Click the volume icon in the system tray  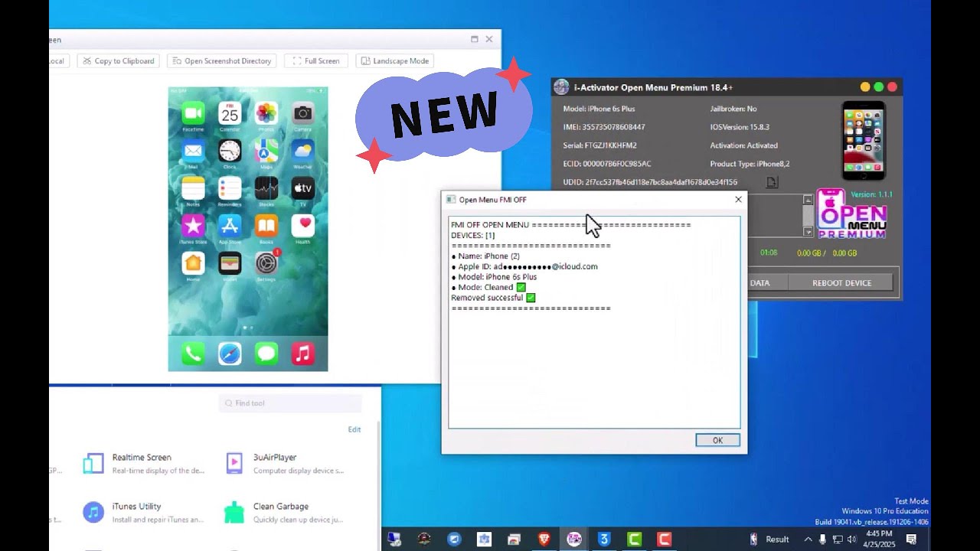tap(851, 540)
